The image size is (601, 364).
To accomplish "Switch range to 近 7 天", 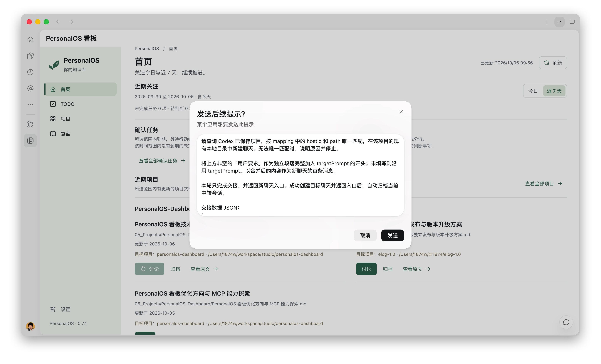I will click(554, 91).
